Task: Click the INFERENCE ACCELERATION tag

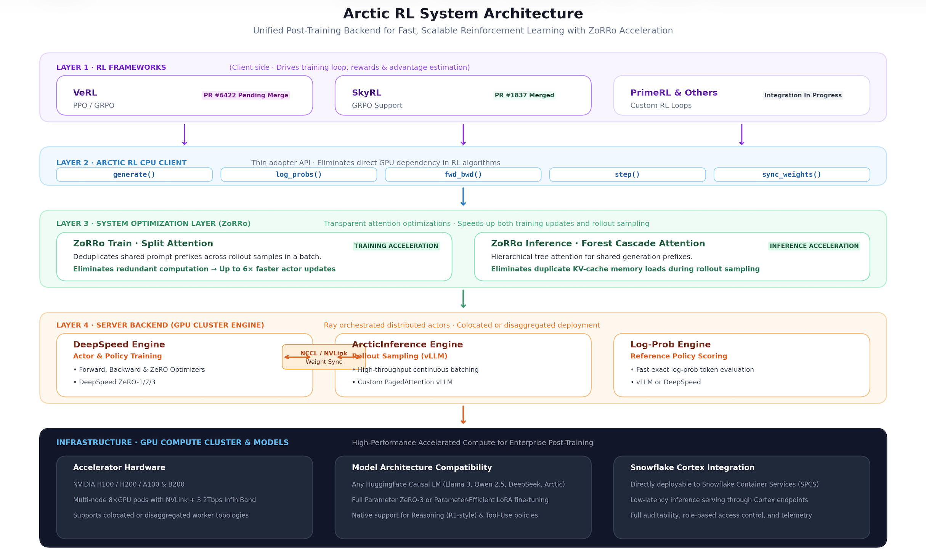Action: pyautogui.click(x=814, y=246)
